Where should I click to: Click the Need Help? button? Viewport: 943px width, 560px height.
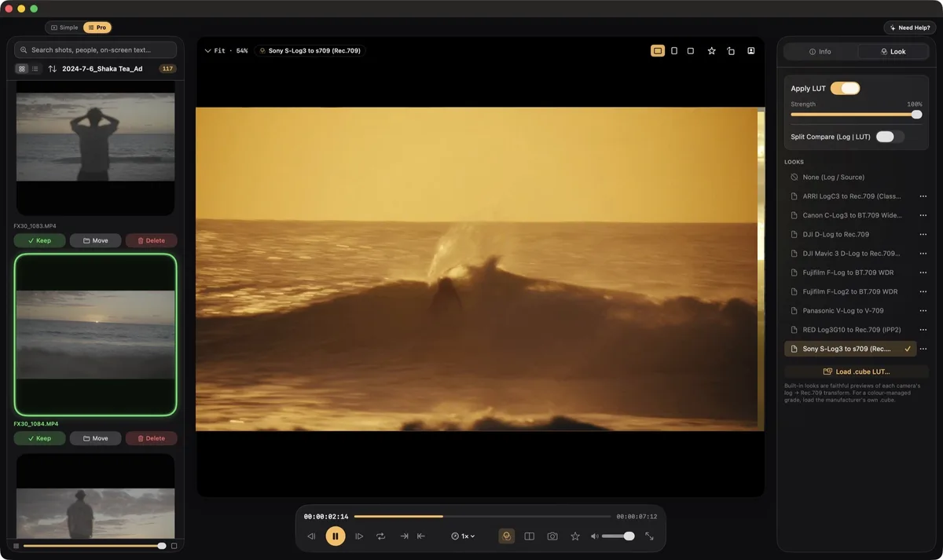(x=909, y=27)
